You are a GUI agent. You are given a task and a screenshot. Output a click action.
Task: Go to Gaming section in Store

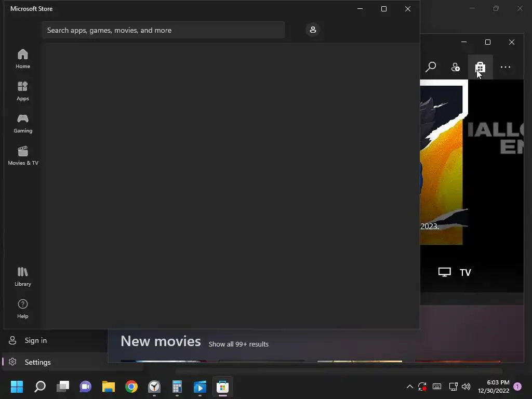(23, 123)
